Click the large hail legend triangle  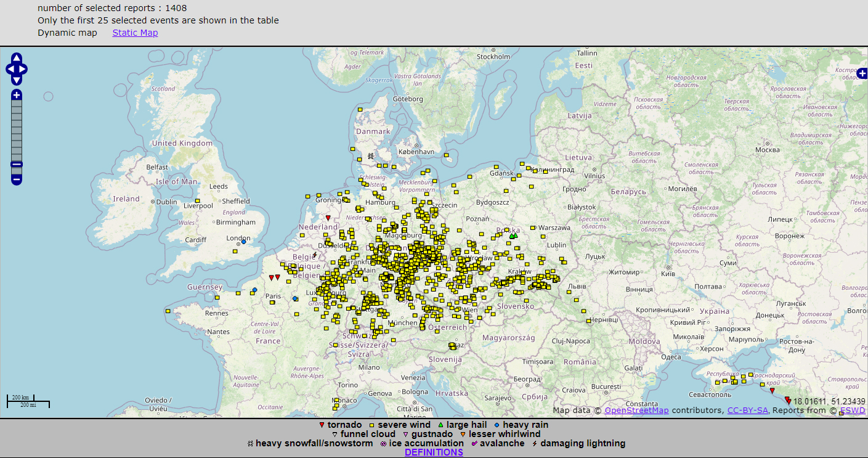point(440,425)
